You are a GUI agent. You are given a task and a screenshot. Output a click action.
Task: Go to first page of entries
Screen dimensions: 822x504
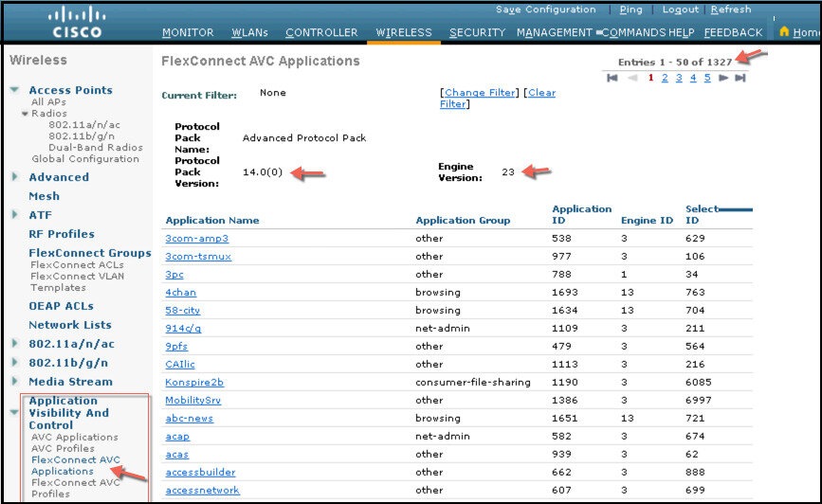pos(612,78)
